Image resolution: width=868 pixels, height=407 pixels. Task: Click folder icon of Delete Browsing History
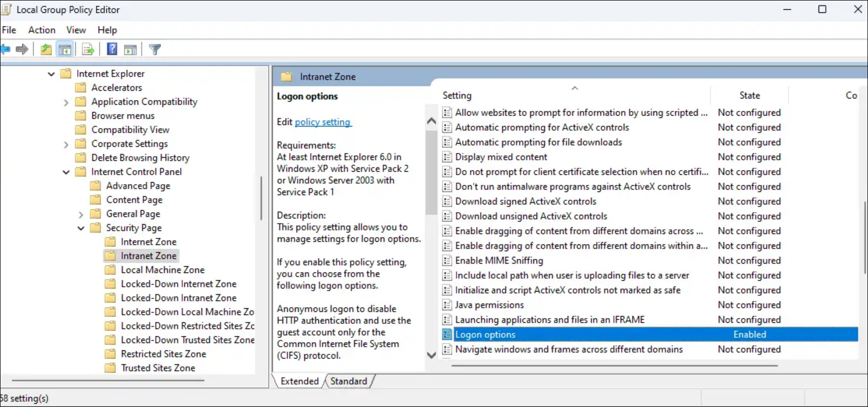[x=81, y=158]
